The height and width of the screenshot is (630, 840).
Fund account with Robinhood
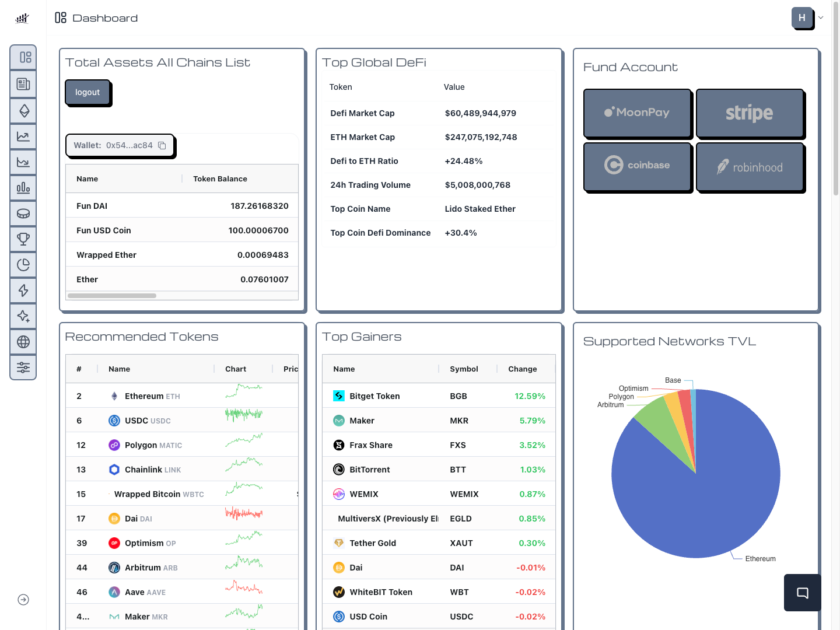750,166
